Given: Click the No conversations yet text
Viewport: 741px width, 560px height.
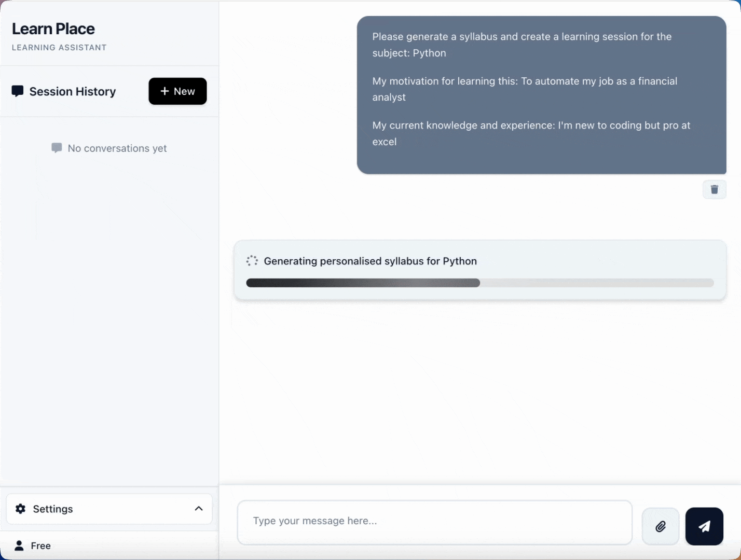Looking at the screenshot, I should (117, 148).
